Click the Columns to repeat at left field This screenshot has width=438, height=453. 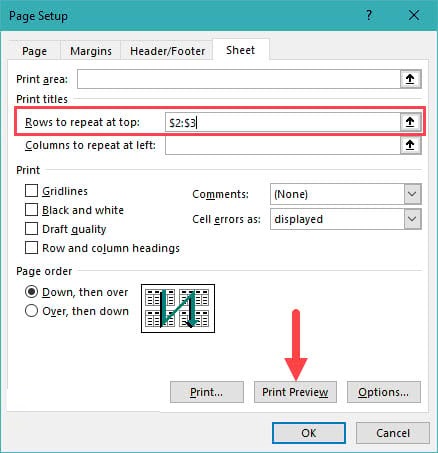tap(283, 145)
